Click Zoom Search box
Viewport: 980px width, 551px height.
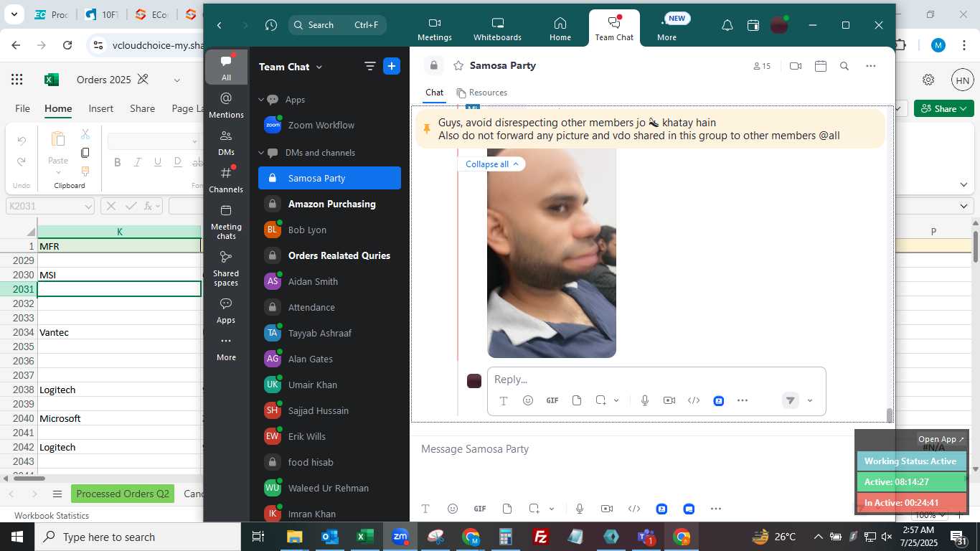tap(337, 25)
